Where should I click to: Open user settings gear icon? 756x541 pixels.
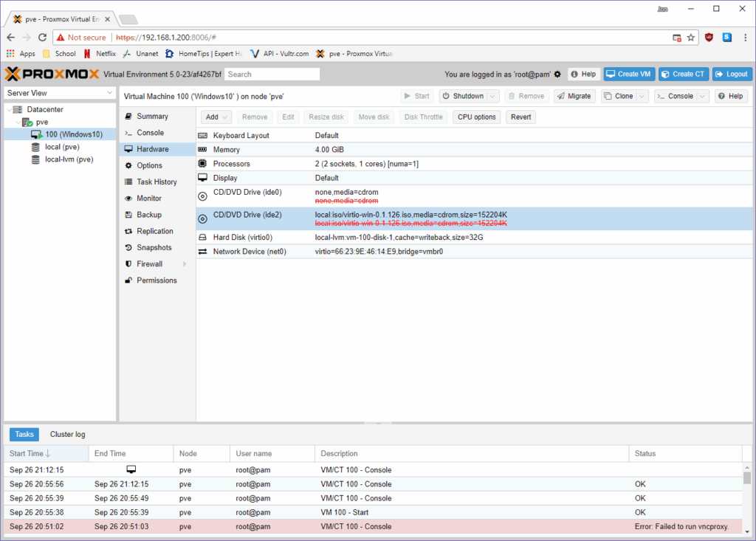[x=557, y=75]
